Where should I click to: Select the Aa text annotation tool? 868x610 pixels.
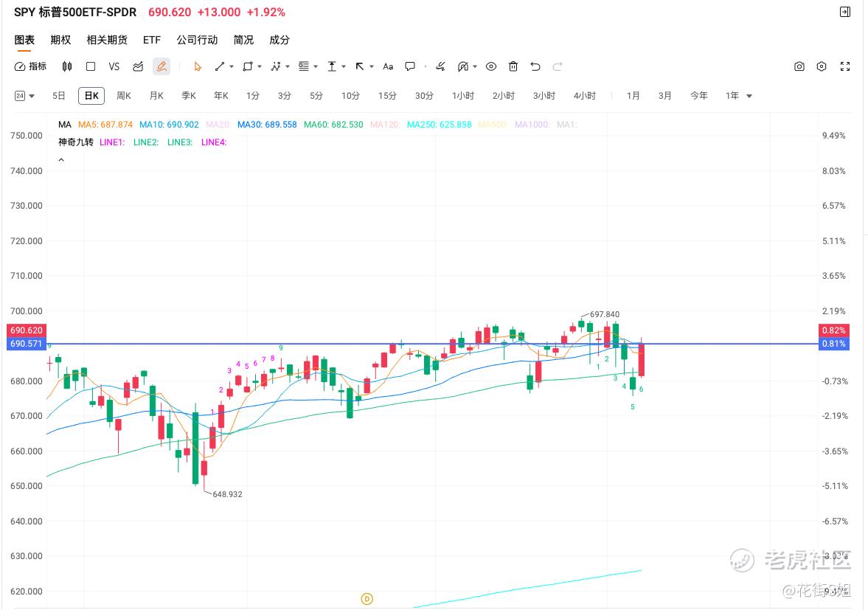[x=388, y=66]
